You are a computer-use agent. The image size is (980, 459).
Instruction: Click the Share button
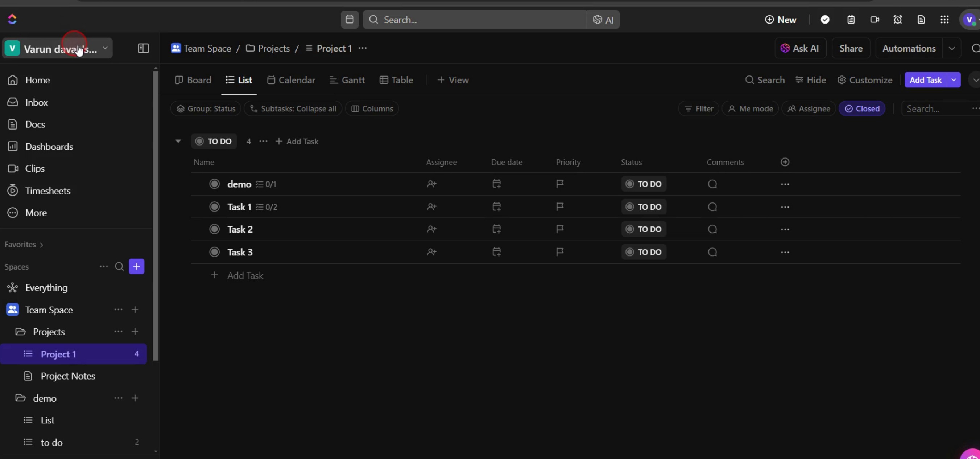point(851,48)
